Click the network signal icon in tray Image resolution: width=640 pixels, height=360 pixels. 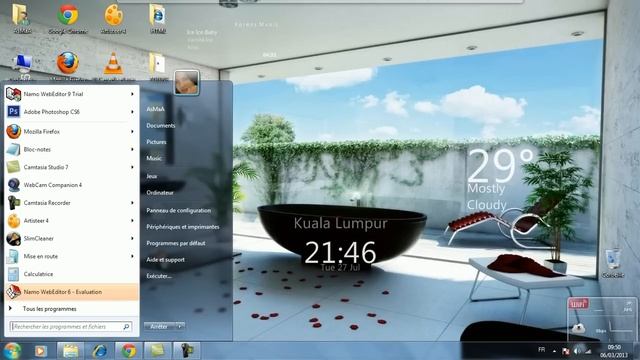[588, 351]
